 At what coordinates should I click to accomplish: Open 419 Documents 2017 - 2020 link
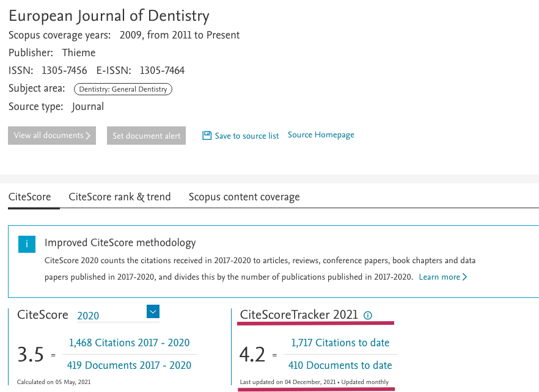click(130, 365)
